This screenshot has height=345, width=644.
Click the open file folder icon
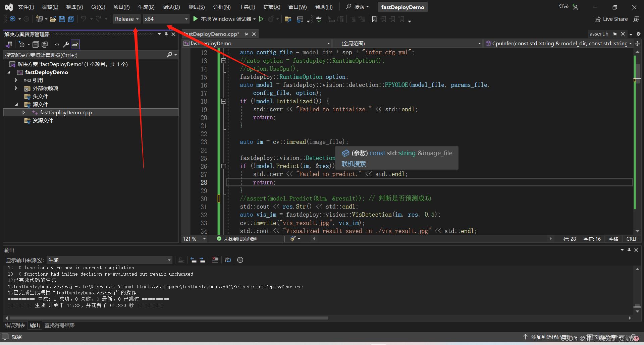click(x=53, y=19)
